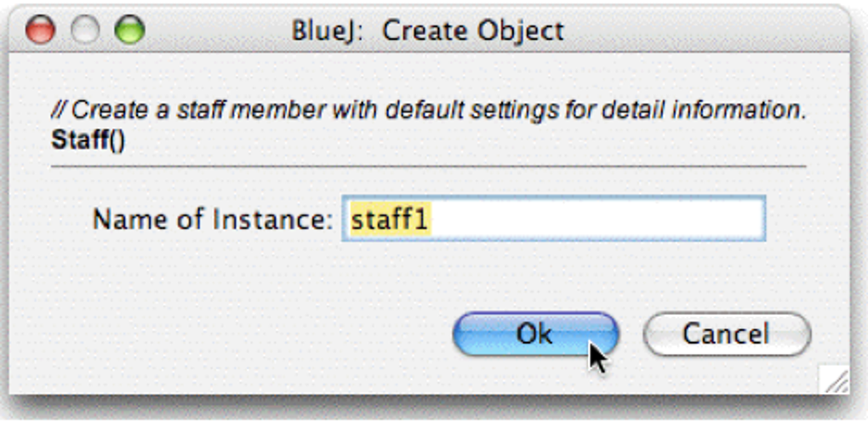Click the disabled gray minimize window button
The width and height of the screenshot is (868, 429).
pyautogui.click(x=85, y=29)
